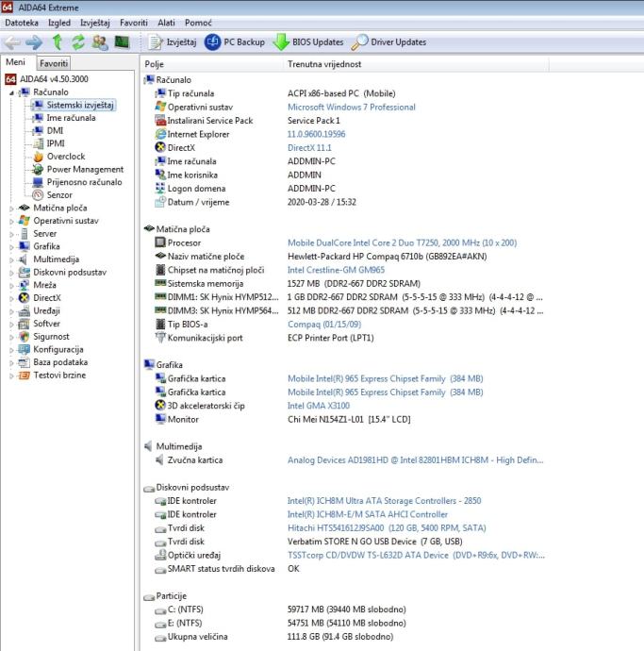Screen dimensions: 644x651
Task: Switch to the Favoriti tab
Action: point(53,63)
